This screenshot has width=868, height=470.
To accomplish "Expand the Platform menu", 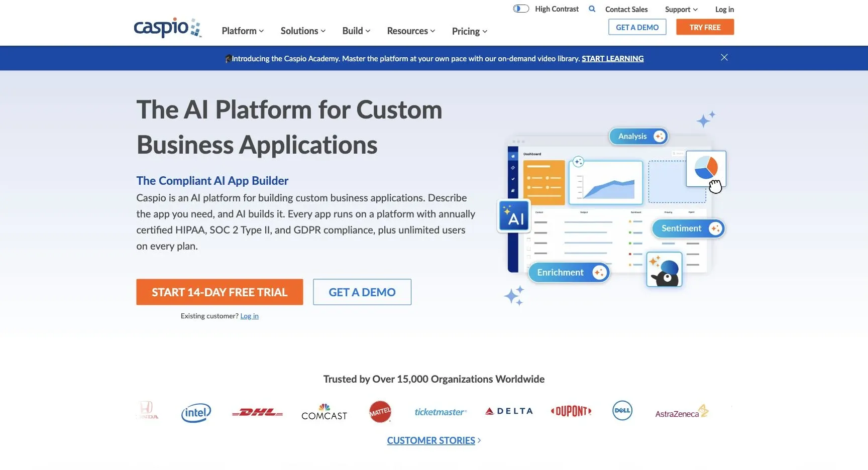I will pyautogui.click(x=243, y=31).
